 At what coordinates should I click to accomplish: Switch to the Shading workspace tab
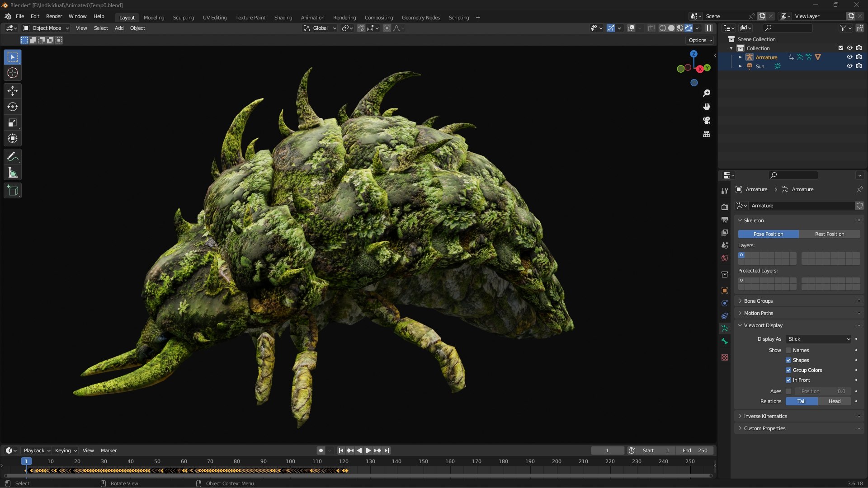(283, 18)
